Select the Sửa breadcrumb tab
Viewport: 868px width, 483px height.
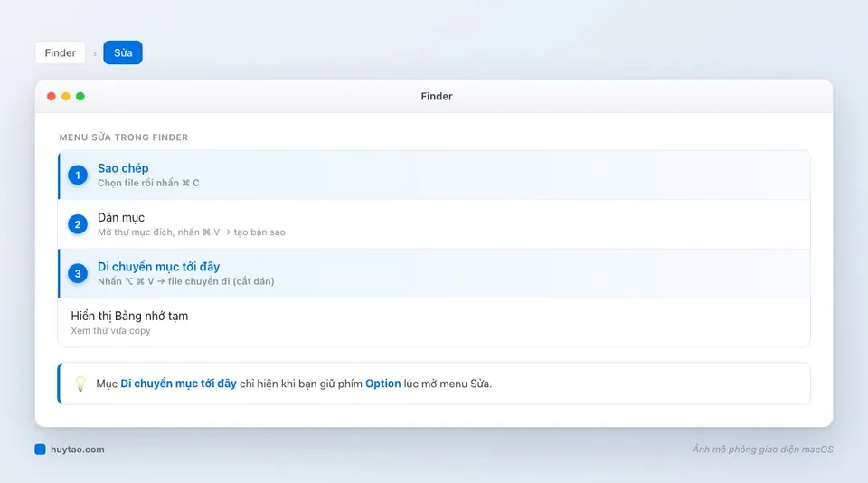pos(123,52)
